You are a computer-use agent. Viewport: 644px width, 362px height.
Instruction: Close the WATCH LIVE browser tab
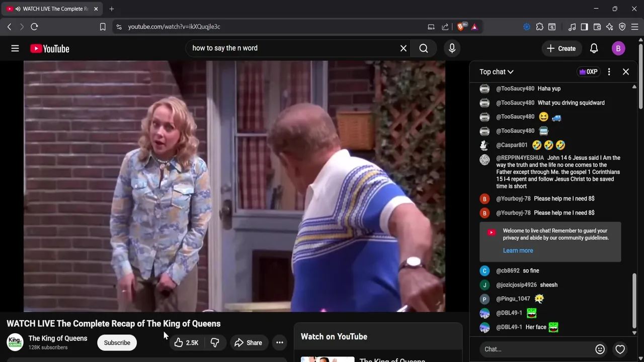tap(96, 9)
